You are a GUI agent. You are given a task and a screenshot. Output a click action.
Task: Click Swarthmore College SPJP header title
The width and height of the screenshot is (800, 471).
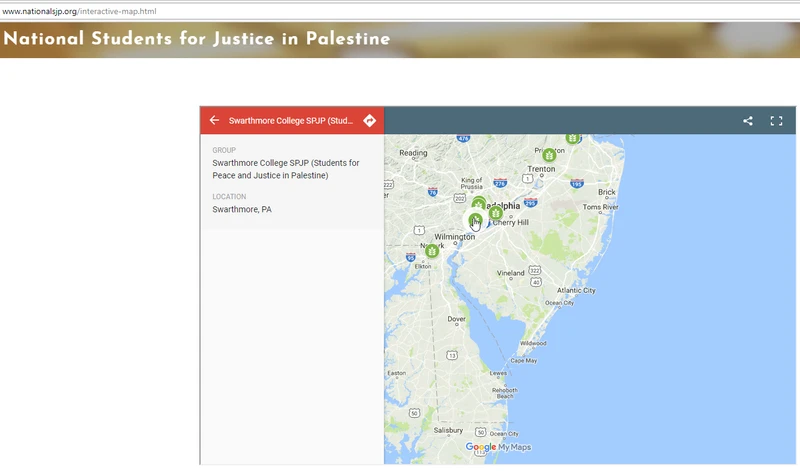pos(291,121)
